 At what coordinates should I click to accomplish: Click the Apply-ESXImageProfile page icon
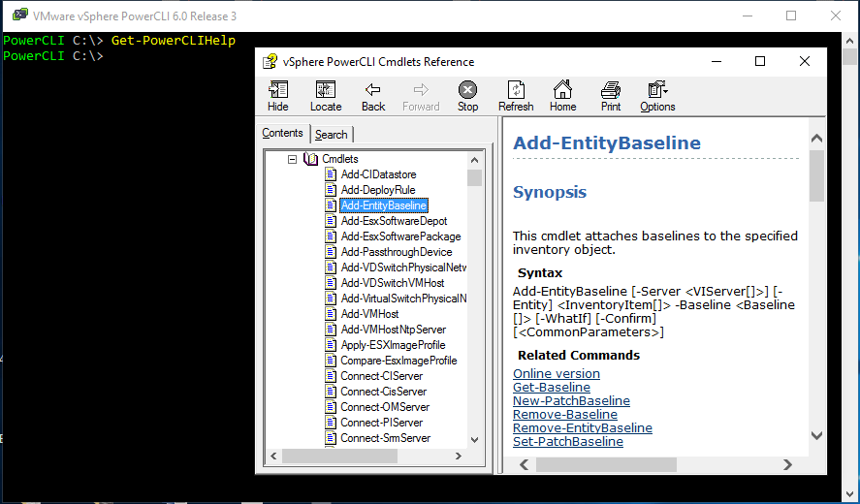pos(331,345)
